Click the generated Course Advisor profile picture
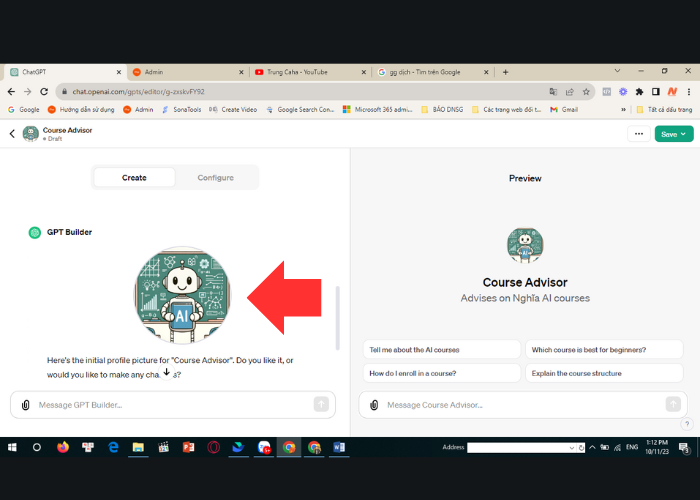 (182, 294)
